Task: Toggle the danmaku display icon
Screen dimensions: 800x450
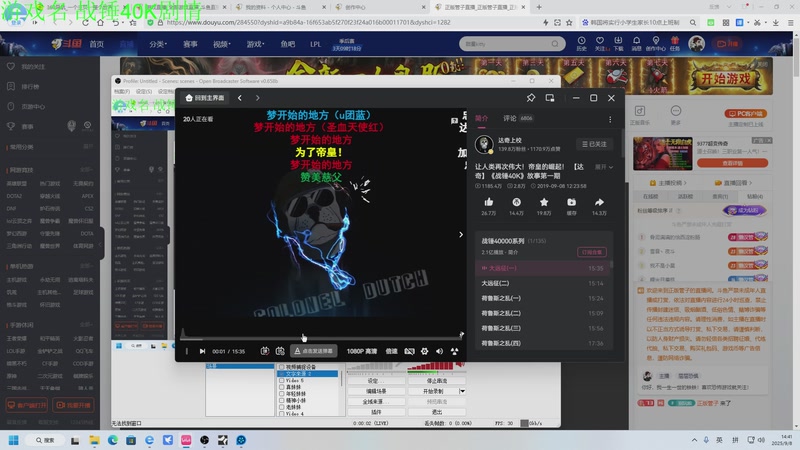Action: (x=265, y=351)
